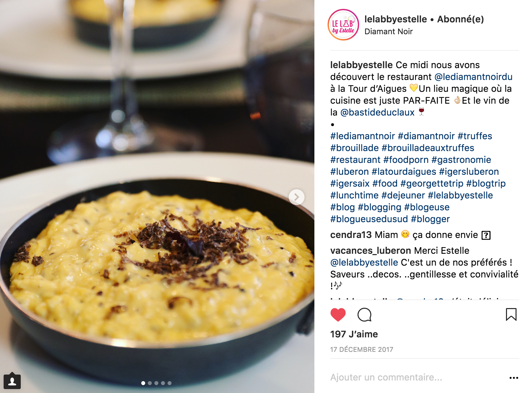This screenshot has width=532, height=393.
Task: Toggle the Abonné(e) follow status
Action: [x=460, y=19]
